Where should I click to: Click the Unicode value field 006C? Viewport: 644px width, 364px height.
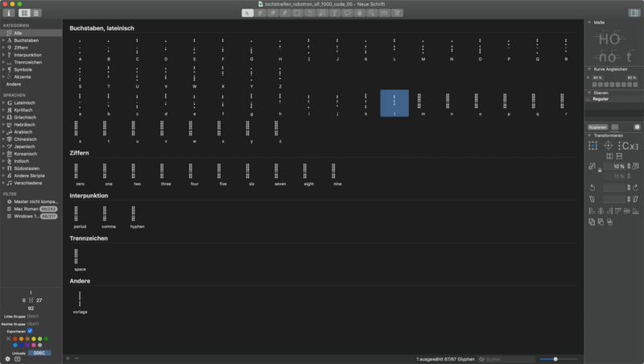coord(39,353)
